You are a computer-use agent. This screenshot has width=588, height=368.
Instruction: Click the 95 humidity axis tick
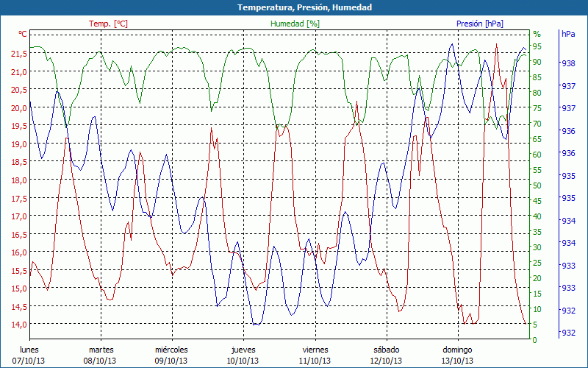tap(537, 46)
